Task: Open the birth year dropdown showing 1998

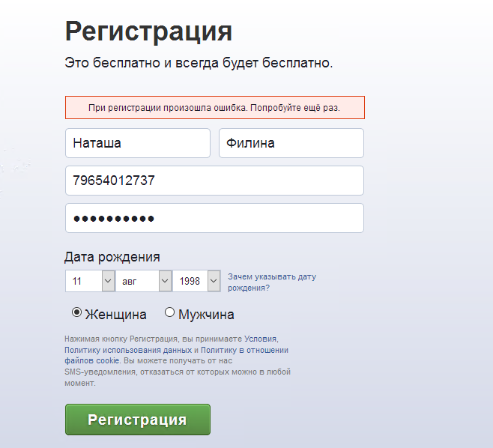Action: (x=196, y=281)
